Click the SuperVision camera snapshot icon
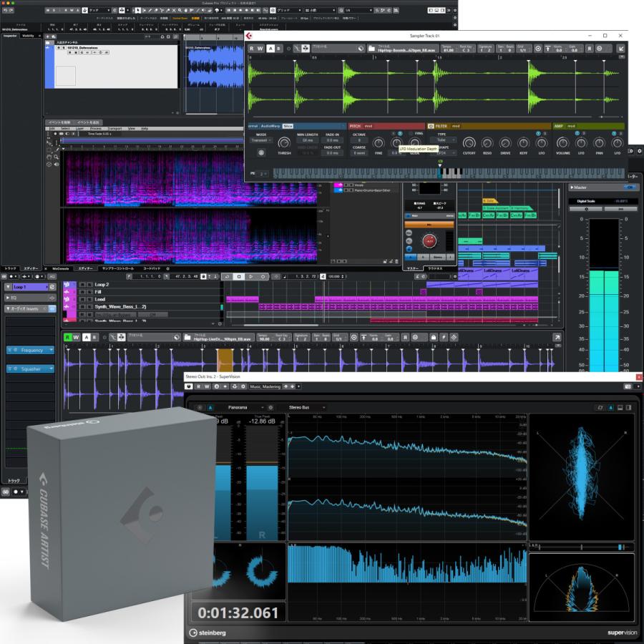 pyautogui.click(x=628, y=386)
